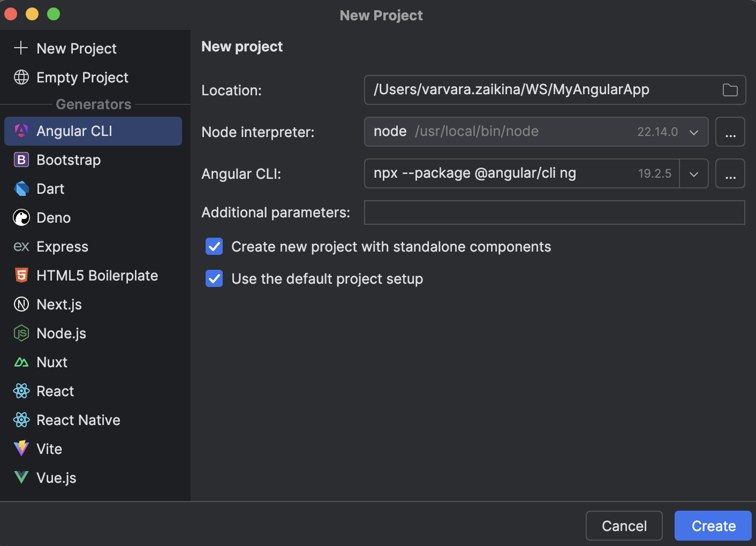Expand the Angular CLI version dropdown
Screen dimensions: 756x546
point(694,173)
